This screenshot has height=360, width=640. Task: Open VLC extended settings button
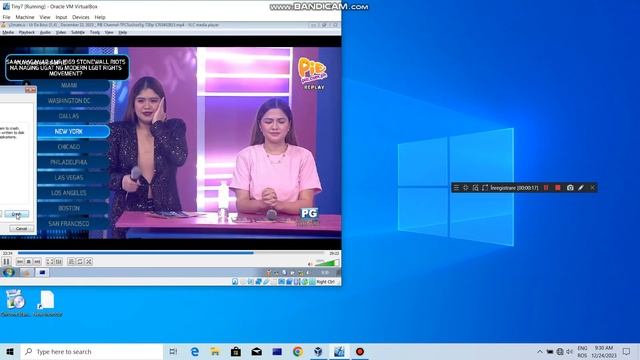58,262
